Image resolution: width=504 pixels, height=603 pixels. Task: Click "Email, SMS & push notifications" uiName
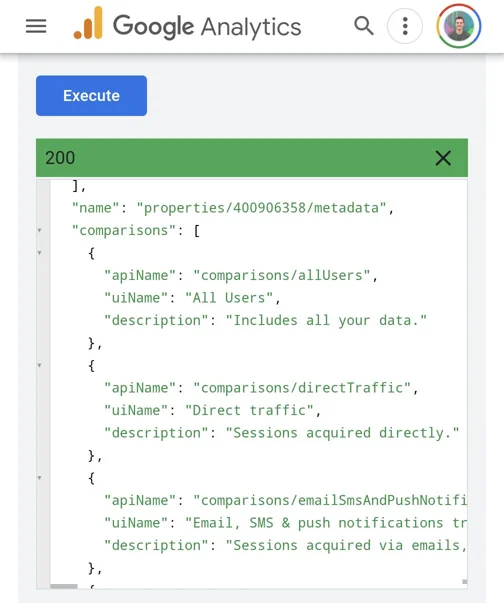326,523
